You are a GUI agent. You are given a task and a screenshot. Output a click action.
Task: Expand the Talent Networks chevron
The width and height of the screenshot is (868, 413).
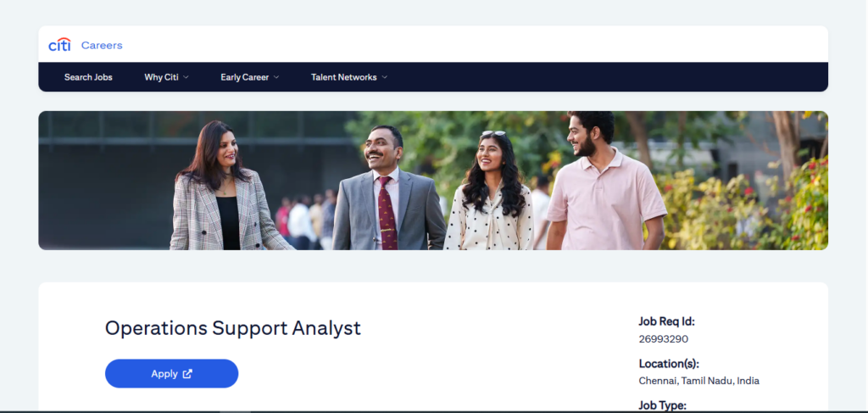(x=385, y=77)
